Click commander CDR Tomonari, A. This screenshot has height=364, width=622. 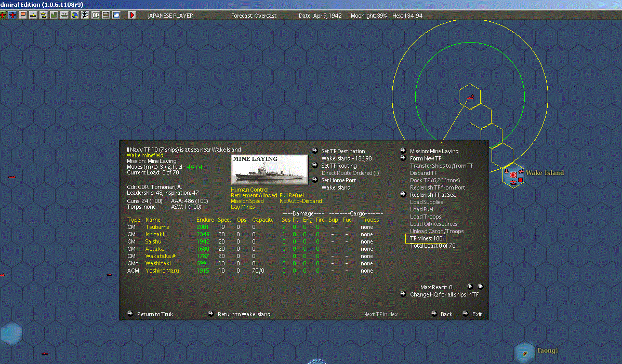tap(154, 187)
